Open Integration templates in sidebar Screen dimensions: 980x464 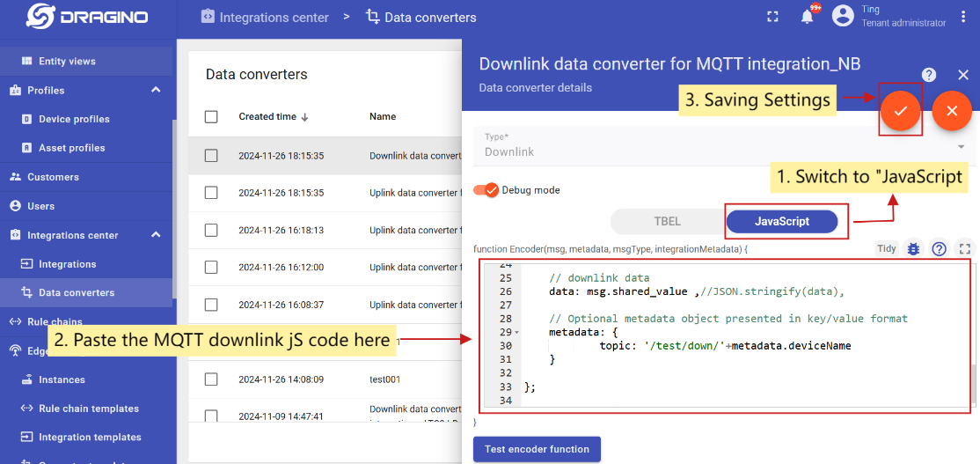(86, 437)
